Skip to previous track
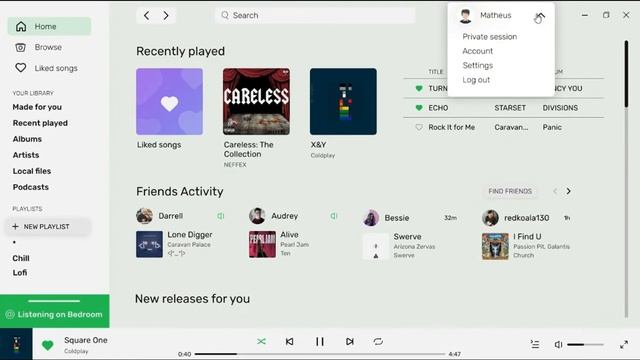 tap(289, 341)
